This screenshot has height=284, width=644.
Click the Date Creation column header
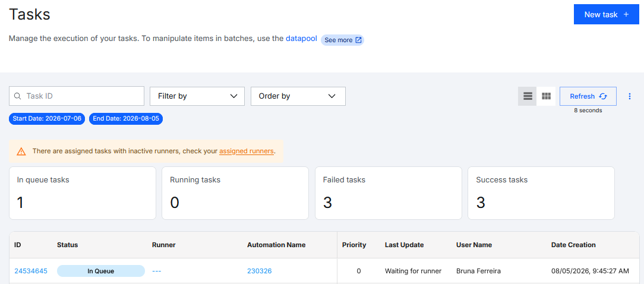click(573, 245)
